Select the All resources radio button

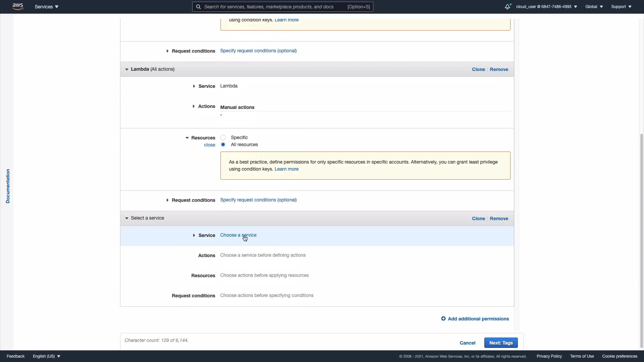tap(223, 144)
